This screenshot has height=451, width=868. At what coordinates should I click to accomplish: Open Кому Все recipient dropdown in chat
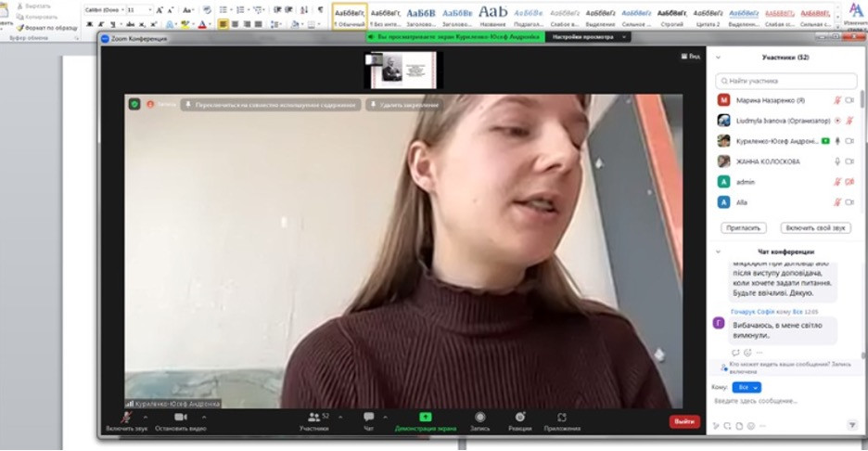(x=746, y=387)
